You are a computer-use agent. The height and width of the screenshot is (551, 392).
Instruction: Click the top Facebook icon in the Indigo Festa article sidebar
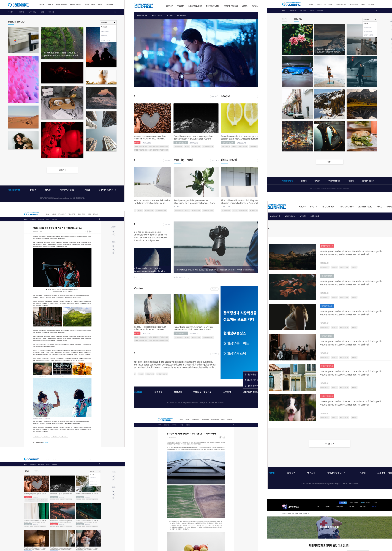[x=113, y=231]
